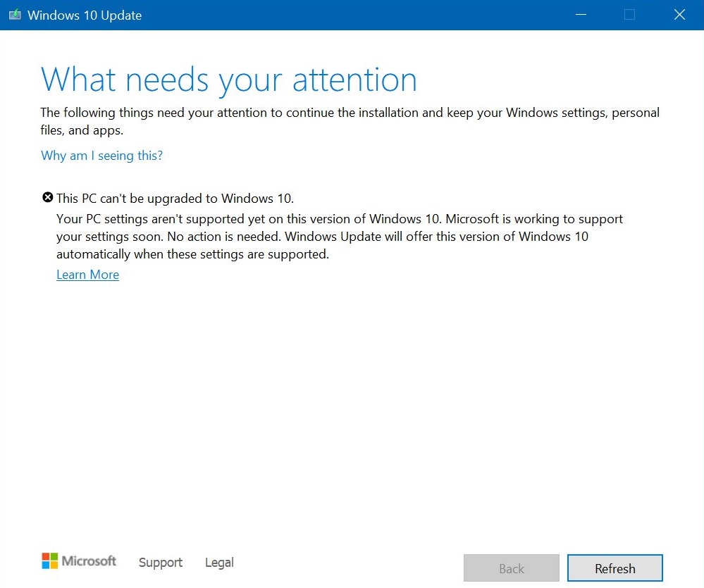Click the error X icon beside upgrade message

click(48, 197)
